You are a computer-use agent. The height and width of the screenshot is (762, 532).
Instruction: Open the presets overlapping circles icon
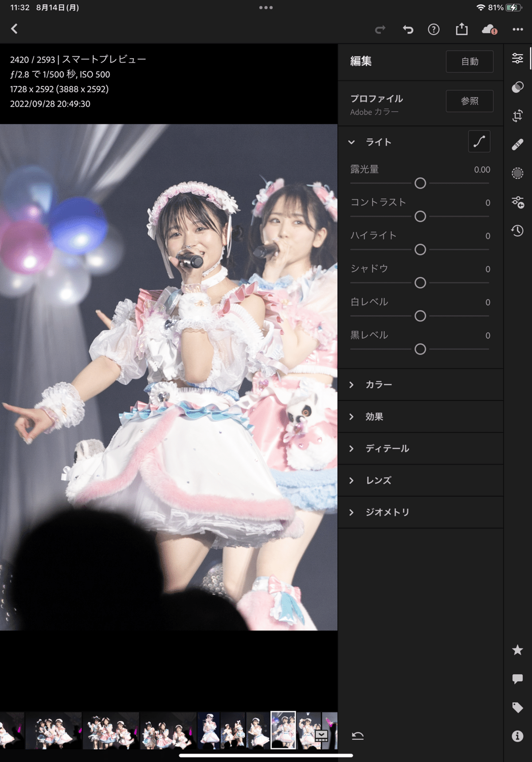pyautogui.click(x=517, y=87)
